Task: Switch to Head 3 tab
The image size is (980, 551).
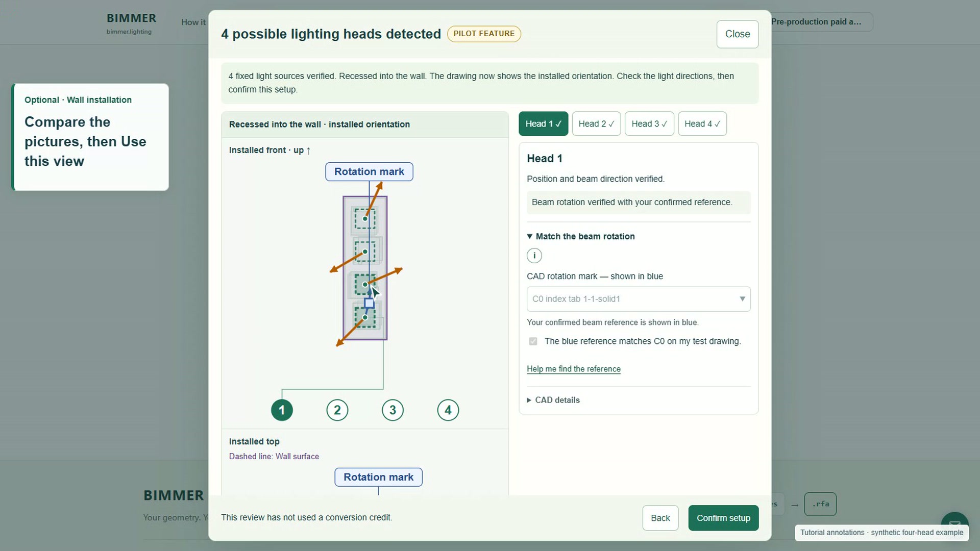Action: tap(649, 124)
